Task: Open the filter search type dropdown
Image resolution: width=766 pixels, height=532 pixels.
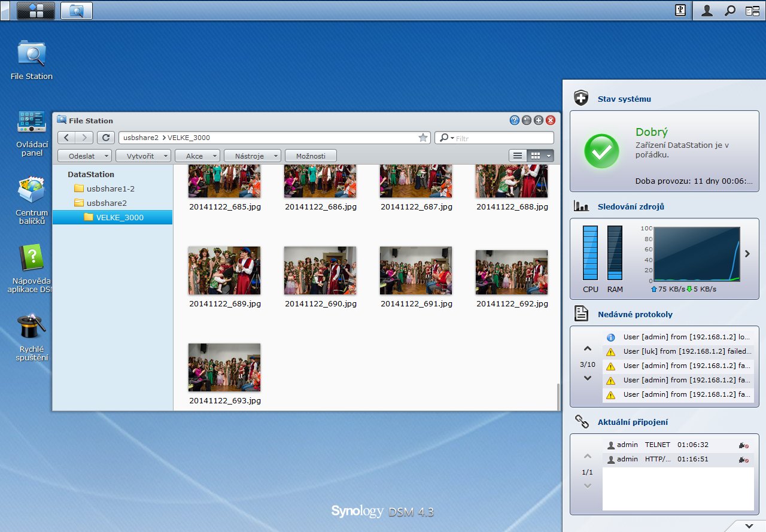Action: pos(446,138)
